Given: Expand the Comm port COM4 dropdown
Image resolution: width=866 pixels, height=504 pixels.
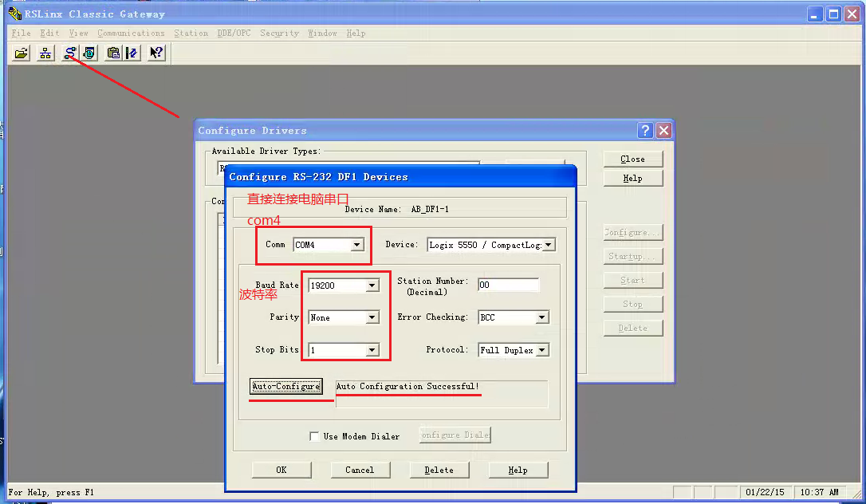Looking at the screenshot, I should (356, 245).
